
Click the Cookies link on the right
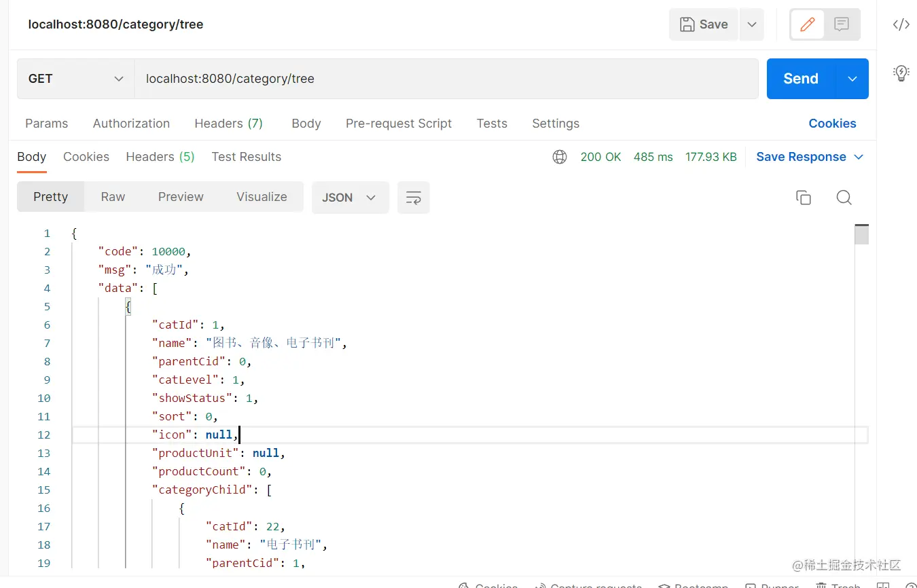pyautogui.click(x=832, y=124)
